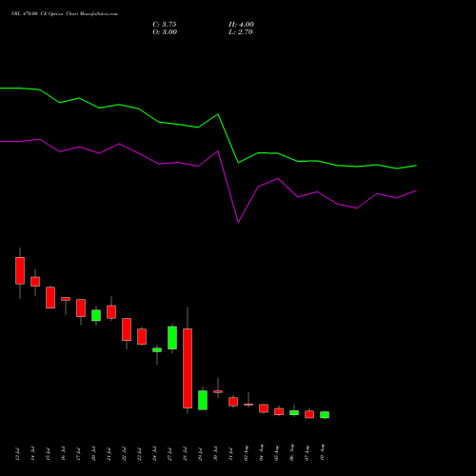This screenshot has height=476, width=476.
Task: Click the '15 Jul' date label
Action: (48, 454)
